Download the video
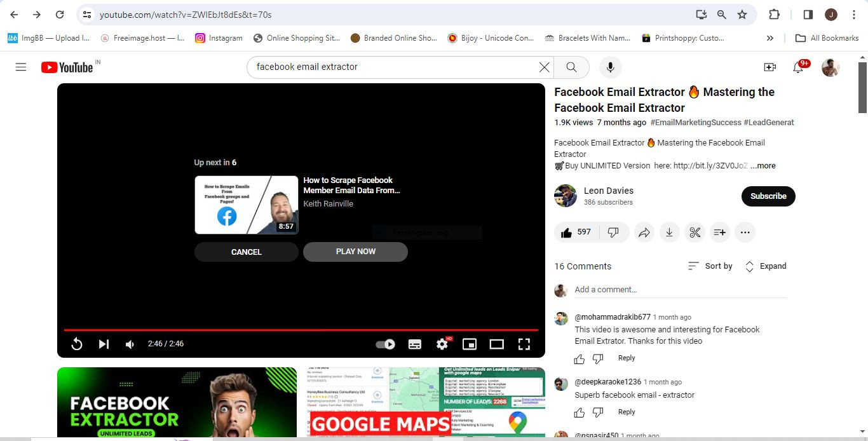Viewport: 868px width, 441px height. pos(669,233)
